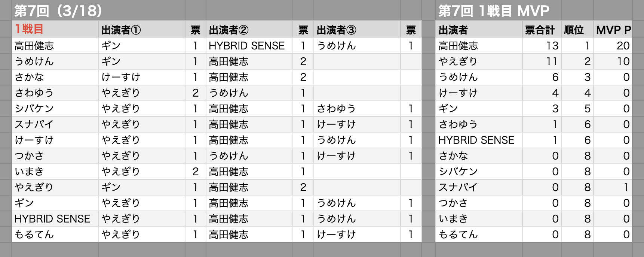Click the MVP P column header
Viewport: 644px width, 257px height.
click(613, 29)
